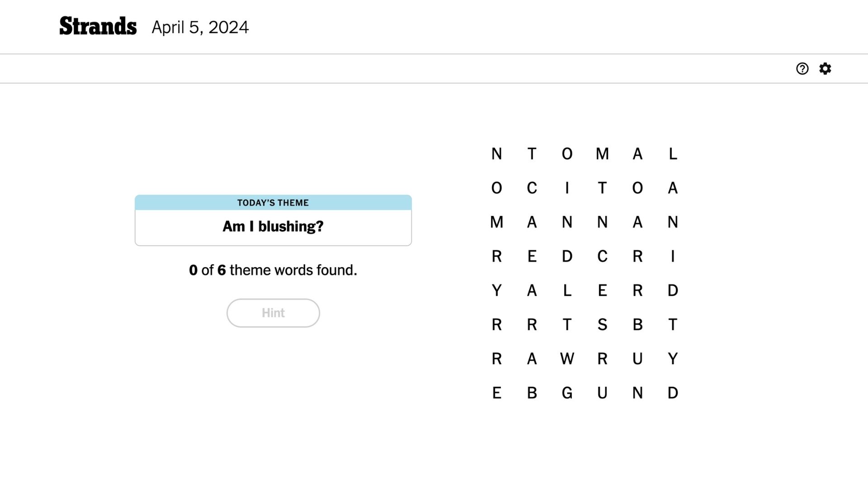Select the letter W in the grid

click(x=567, y=359)
